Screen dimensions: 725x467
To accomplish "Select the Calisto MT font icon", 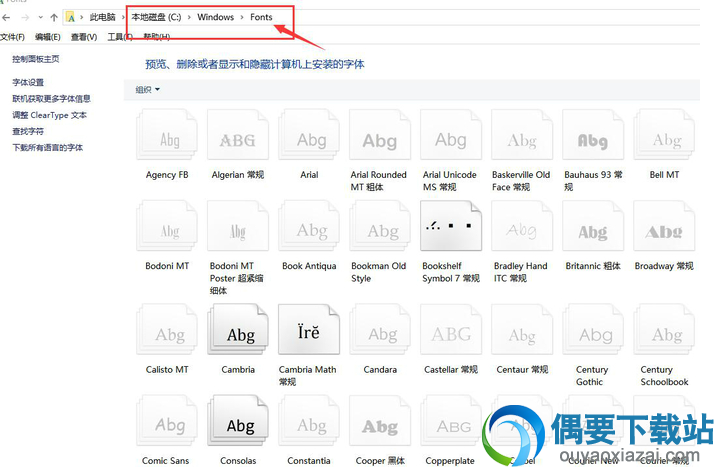I will pyautogui.click(x=167, y=329).
